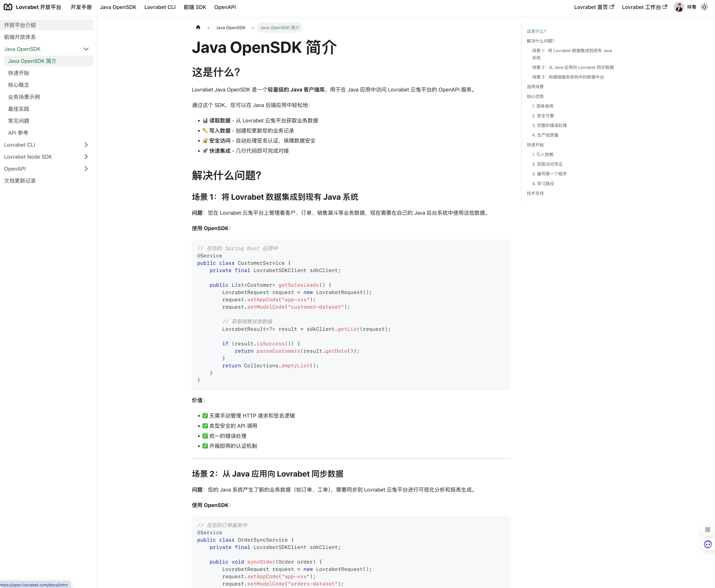This screenshot has width=715, height=588.
Task: Click the Java OpenSDK 简介 page heading
Action: 264,47
